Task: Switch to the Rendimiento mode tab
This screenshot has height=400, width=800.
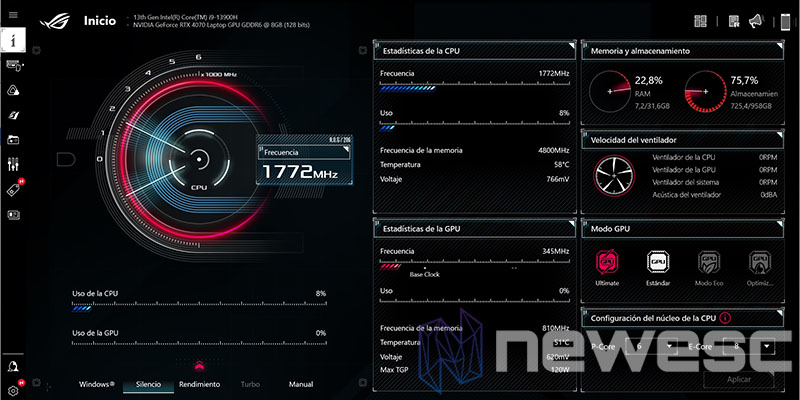Action: coord(199,384)
